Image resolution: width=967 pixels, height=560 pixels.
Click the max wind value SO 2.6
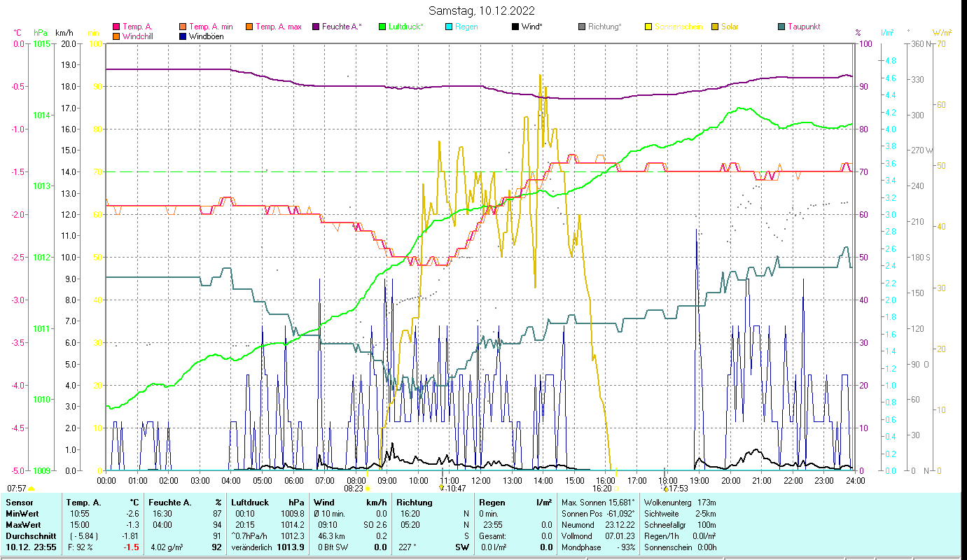(x=376, y=524)
